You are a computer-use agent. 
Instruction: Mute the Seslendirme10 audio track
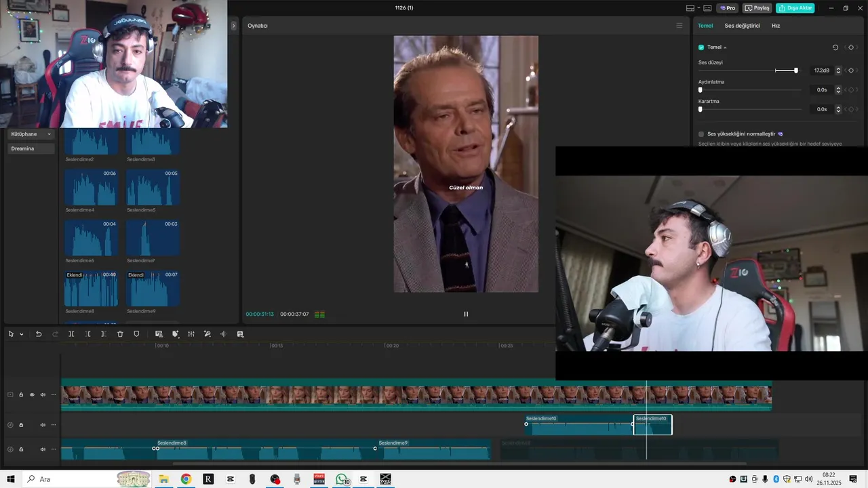pos(43,425)
